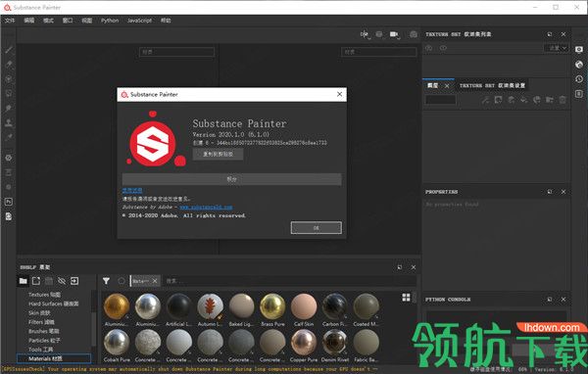Click add paint layer icon in Layers toolbar
The width and height of the screenshot is (588, 374).
pos(512,100)
